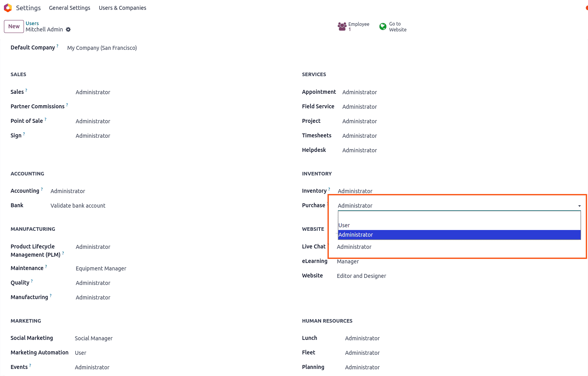Show help tooltip next to Accounting
This screenshot has width=588, height=376.
(x=42, y=189)
